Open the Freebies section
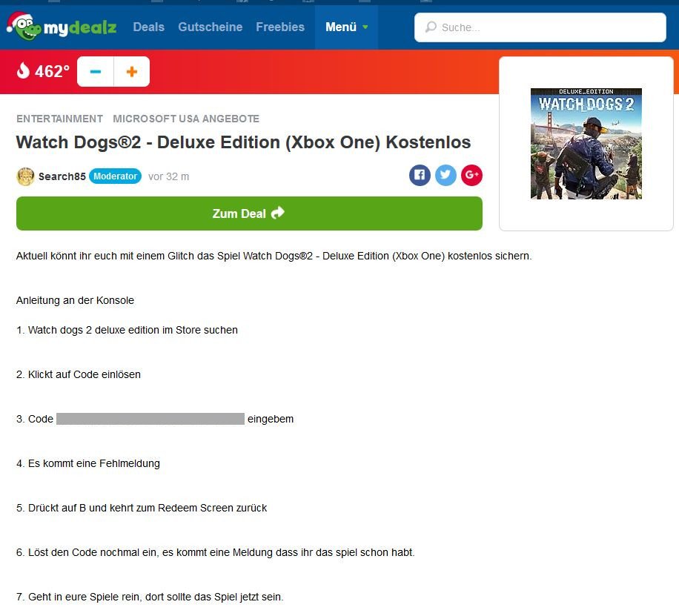The width and height of the screenshot is (679, 616). (x=280, y=27)
